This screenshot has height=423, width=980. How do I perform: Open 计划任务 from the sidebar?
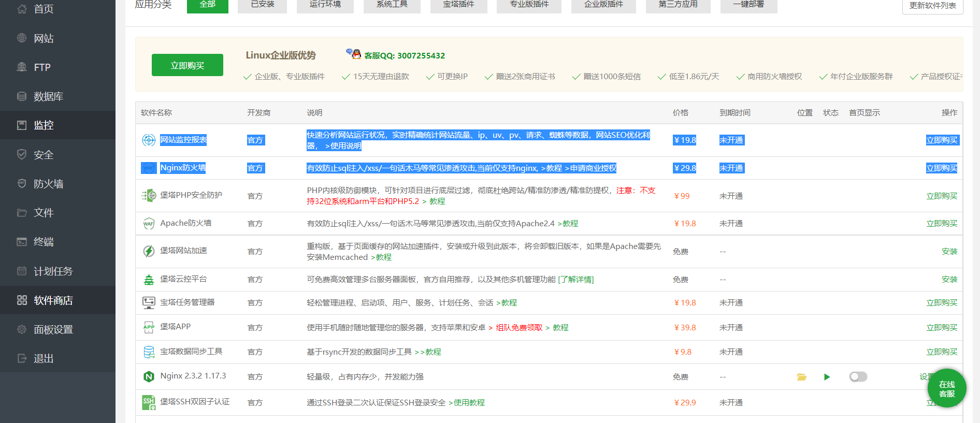click(53, 271)
